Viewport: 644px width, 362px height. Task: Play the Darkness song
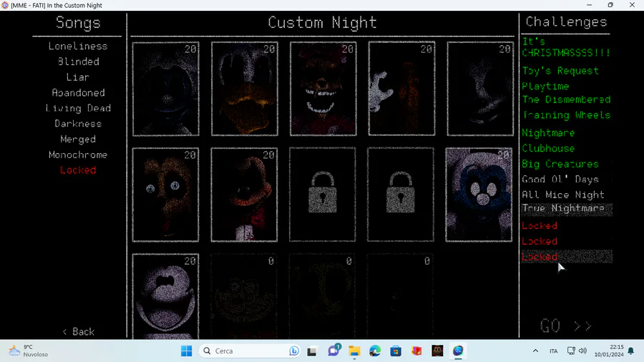[78, 124]
